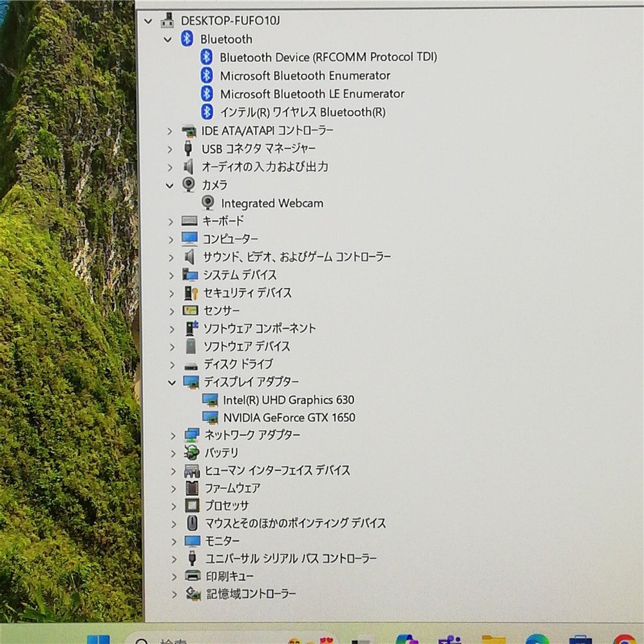
Task: Click the センサー category icon
Action: click(191, 310)
